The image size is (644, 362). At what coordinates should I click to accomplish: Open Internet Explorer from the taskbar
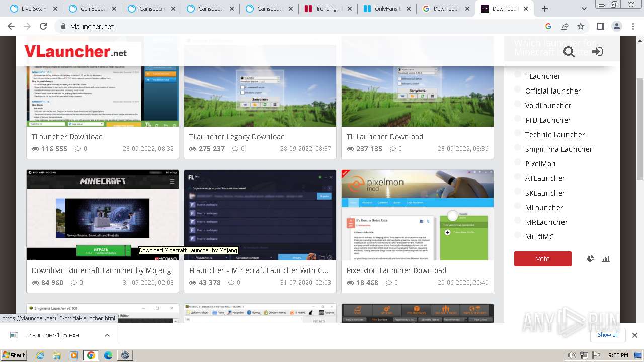(x=40, y=355)
